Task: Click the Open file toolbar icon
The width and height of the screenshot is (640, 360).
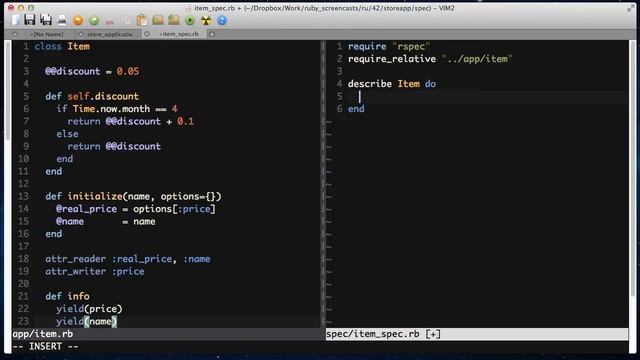Action: point(16,20)
